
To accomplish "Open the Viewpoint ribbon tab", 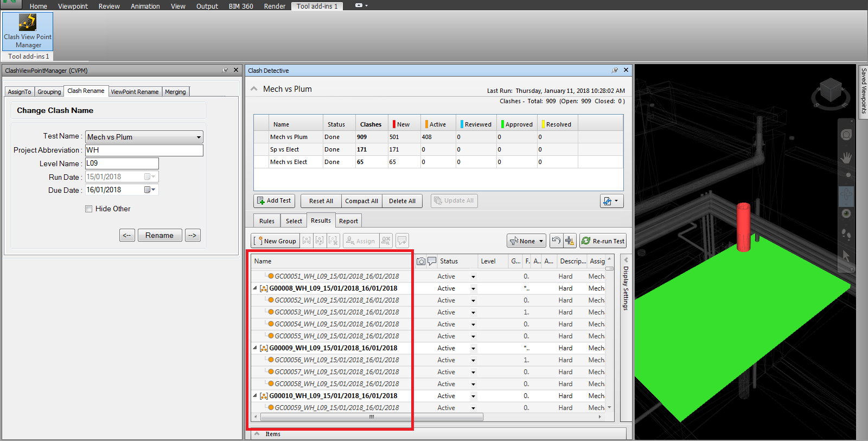I will coord(73,6).
